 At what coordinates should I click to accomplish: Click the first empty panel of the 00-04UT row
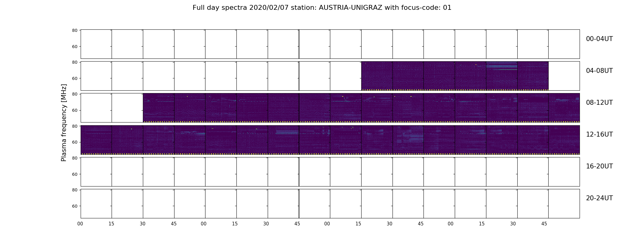point(96,44)
